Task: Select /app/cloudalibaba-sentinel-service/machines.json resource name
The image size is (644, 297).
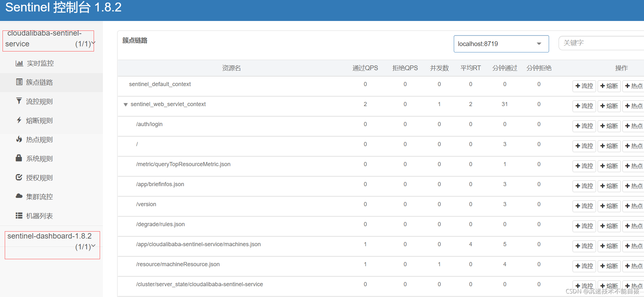Action: tap(198, 244)
